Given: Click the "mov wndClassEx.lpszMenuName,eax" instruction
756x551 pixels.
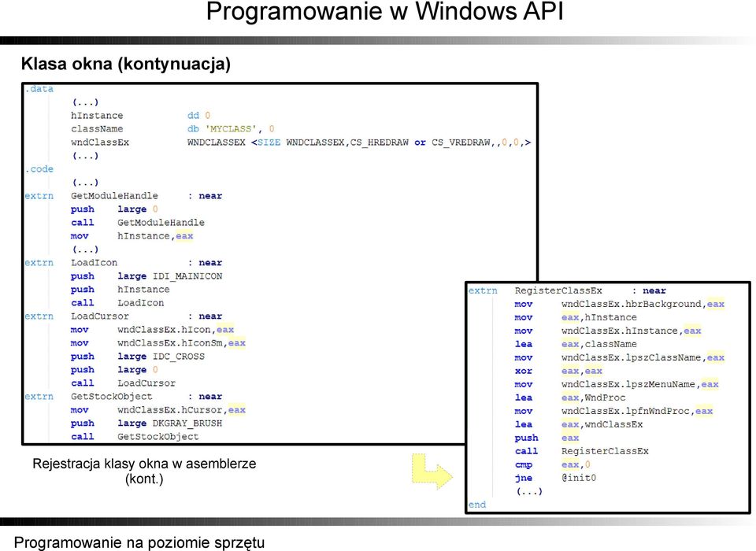Looking at the screenshot, I should [617, 385].
